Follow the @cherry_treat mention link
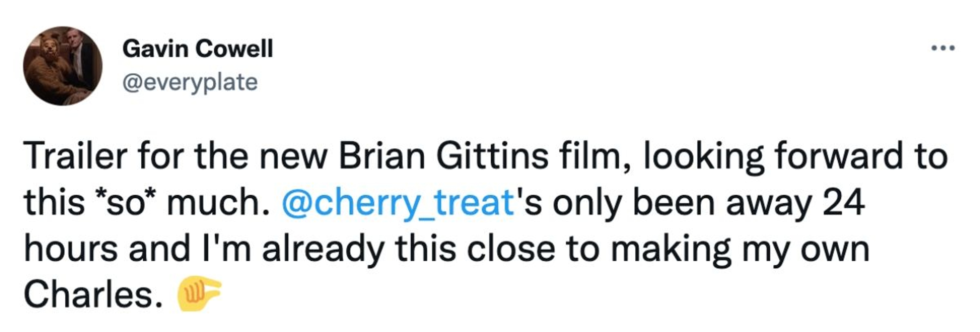Viewport: 980px width, 332px height. (398, 203)
